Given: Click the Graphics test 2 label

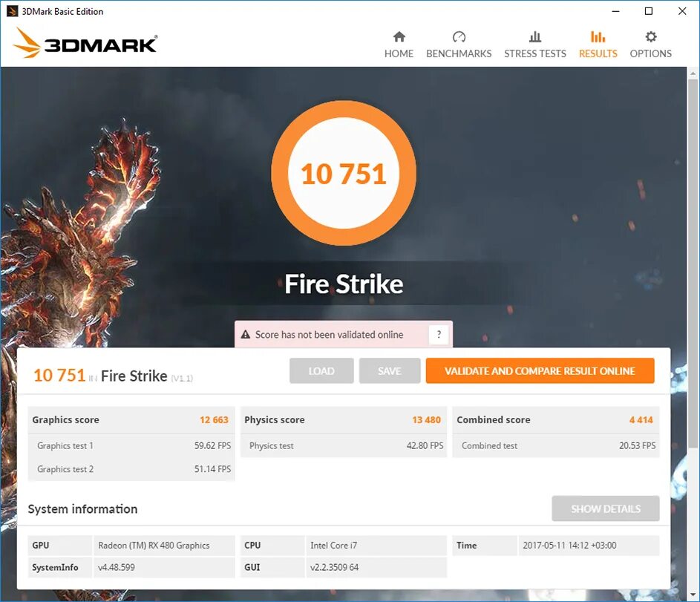Looking at the screenshot, I should (65, 469).
